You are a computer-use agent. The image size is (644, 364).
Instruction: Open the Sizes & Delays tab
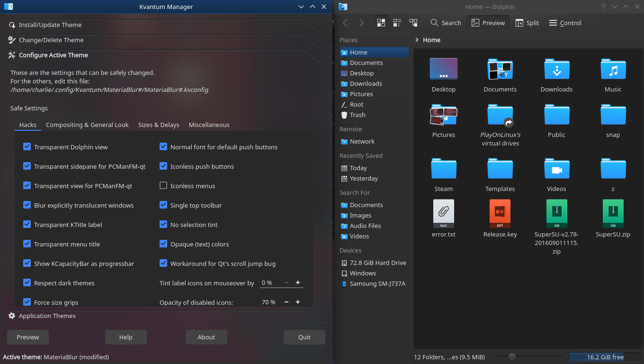159,125
